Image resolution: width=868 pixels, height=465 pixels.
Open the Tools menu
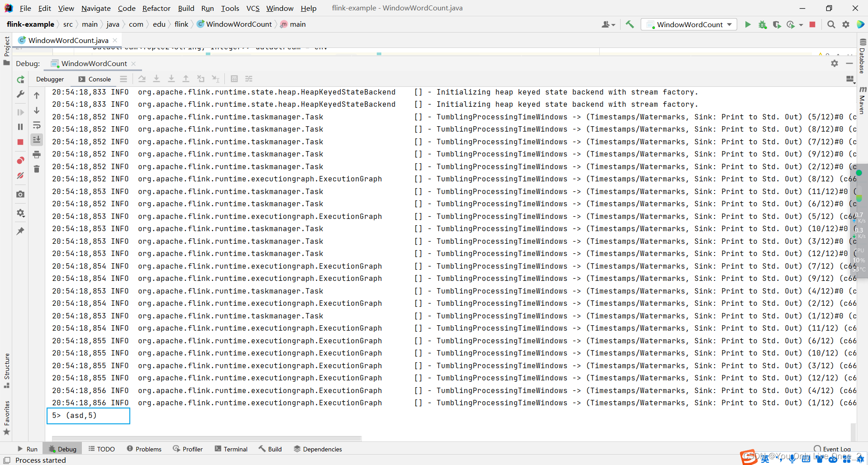[x=230, y=8]
